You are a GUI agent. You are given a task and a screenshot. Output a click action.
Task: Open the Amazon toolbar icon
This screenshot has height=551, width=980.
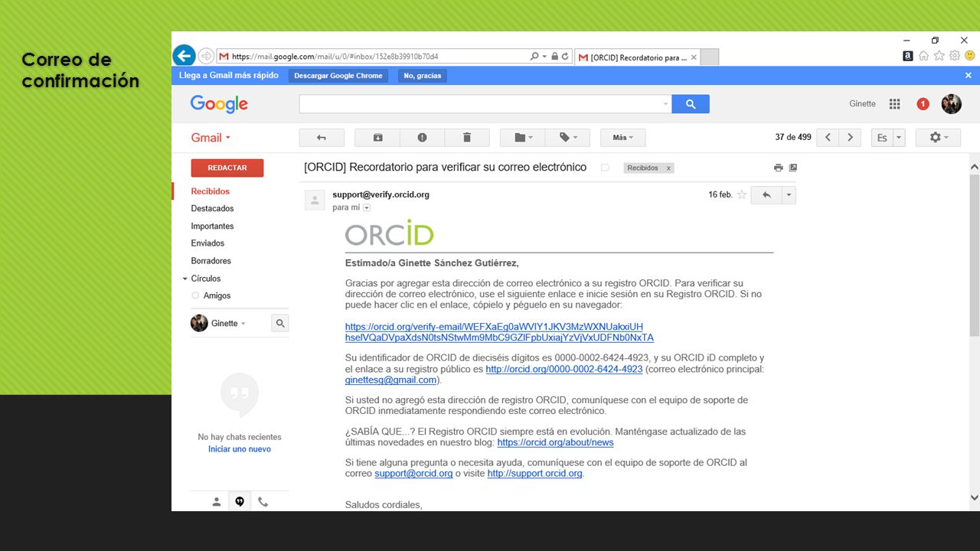[907, 56]
